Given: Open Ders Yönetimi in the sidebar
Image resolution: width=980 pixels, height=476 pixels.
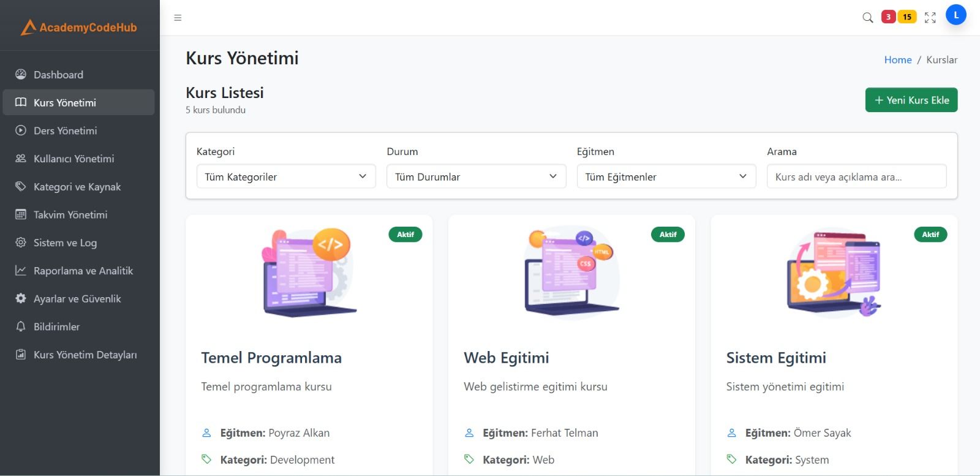Looking at the screenshot, I should 65,130.
